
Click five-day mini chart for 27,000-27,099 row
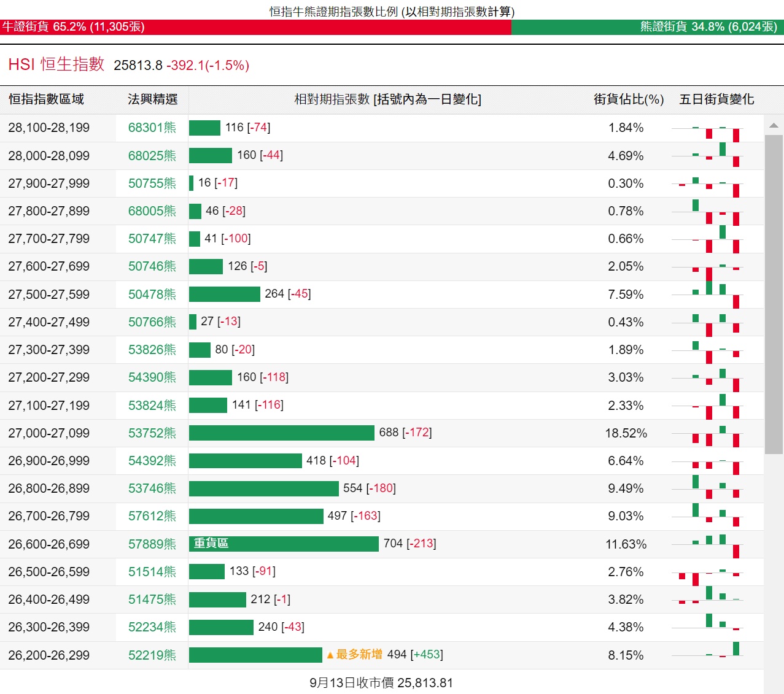[707, 434]
